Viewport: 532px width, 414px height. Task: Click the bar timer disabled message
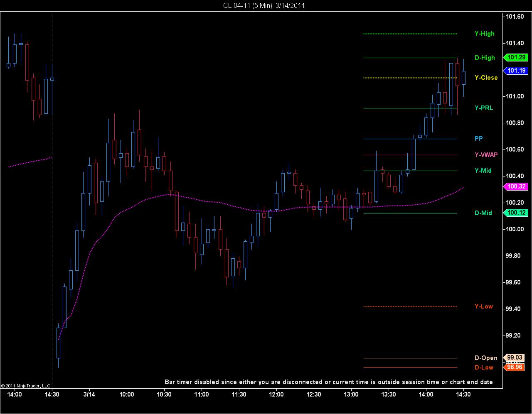click(x=329, y=382)
